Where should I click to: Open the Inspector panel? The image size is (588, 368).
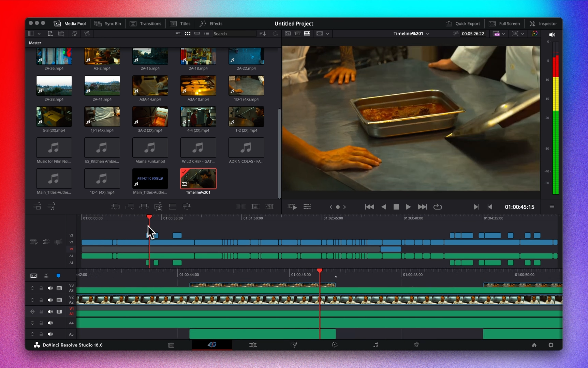tap(543, 24)
